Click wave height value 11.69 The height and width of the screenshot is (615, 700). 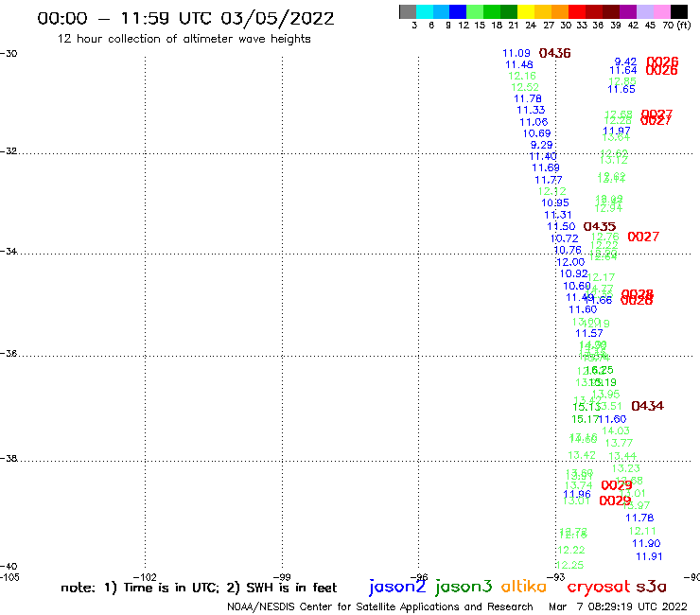pyautogui.click(x=546, y=167)
